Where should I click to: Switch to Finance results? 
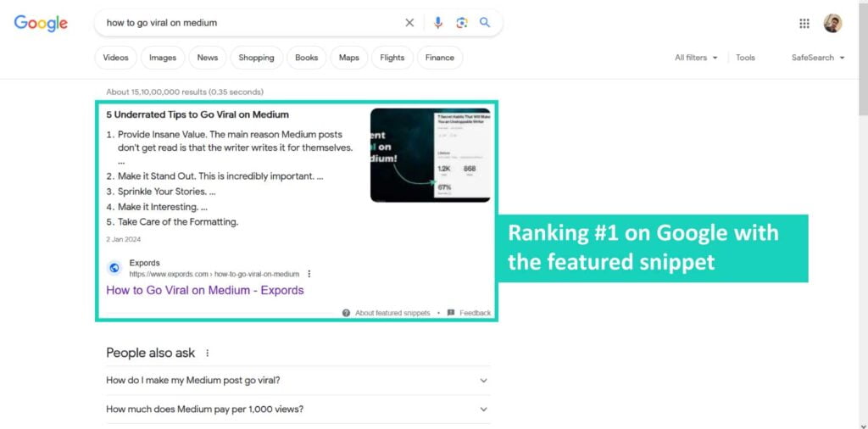click(x=440, y=58)
